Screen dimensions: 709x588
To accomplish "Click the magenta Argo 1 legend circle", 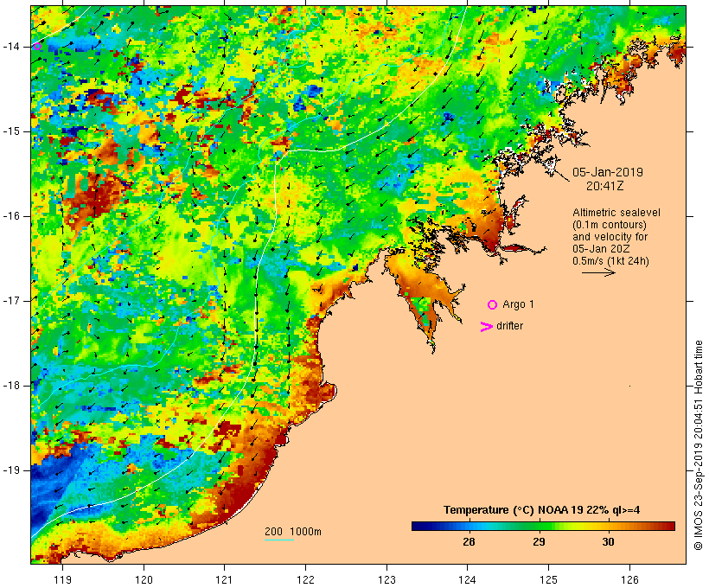I will coord(493,305).
